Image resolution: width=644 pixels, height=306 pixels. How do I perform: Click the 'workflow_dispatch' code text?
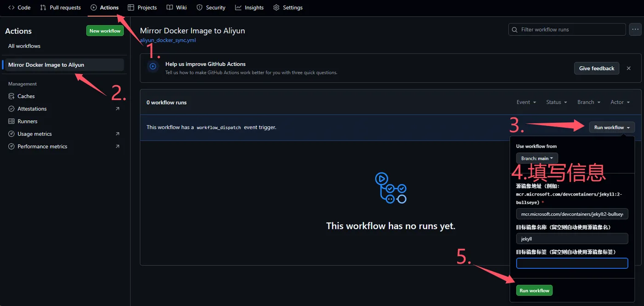pos(218,127)
